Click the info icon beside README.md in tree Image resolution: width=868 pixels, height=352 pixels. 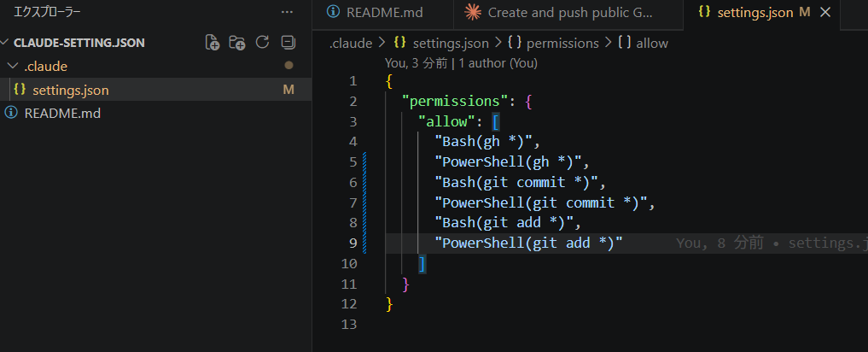click(10, 113)
